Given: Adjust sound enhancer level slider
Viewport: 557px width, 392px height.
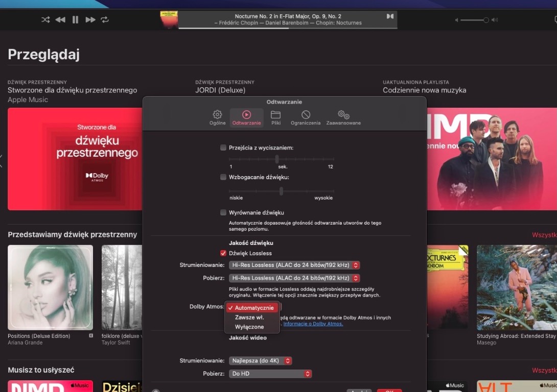Looking at the screenshot, I should tap(282, 191).
